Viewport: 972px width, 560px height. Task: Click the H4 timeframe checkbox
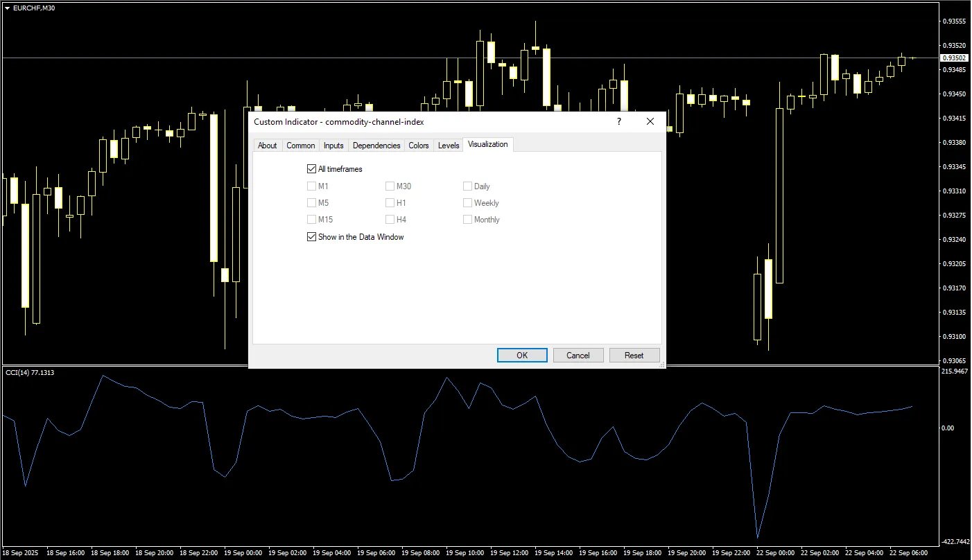[390, 220]
